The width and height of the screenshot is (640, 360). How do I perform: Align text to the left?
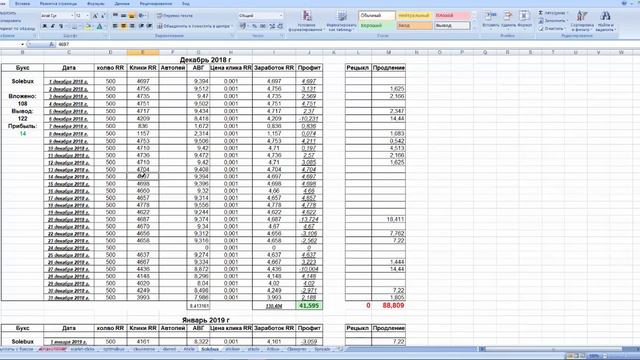point(116,26)
